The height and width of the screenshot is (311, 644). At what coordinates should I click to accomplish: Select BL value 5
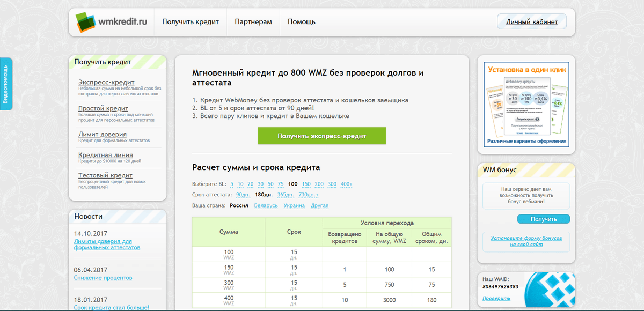click(232, 184)
